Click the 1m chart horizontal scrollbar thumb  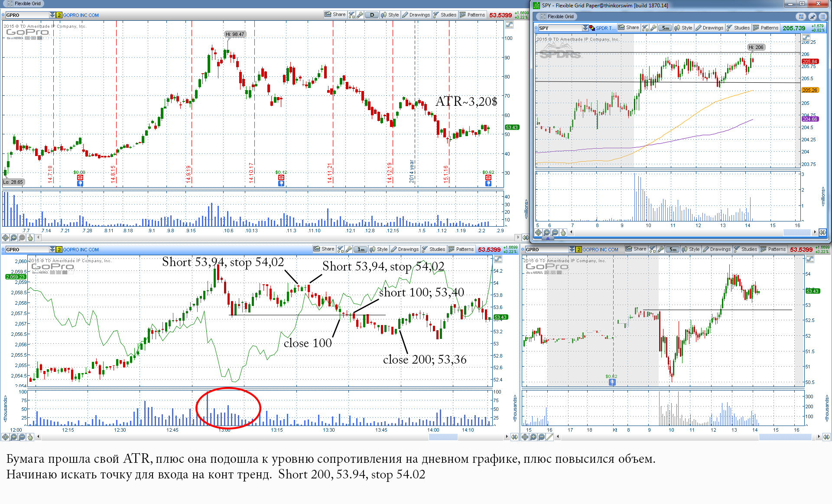tap(443, 437)
